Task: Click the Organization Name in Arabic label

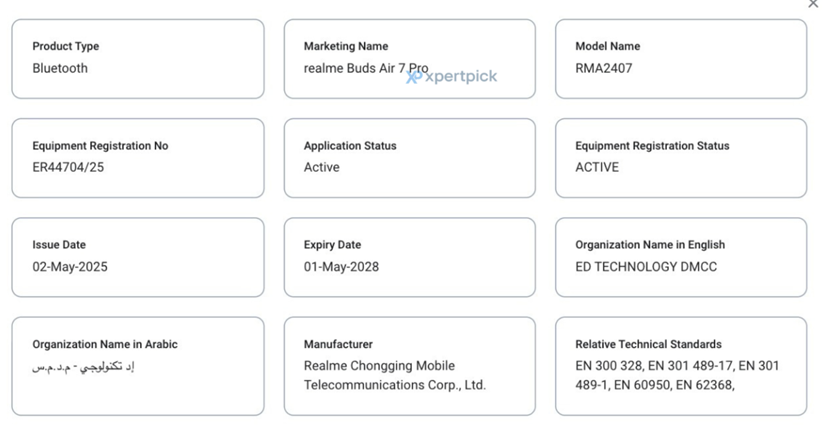Action: pyautogui.click(x=105, y=344)
